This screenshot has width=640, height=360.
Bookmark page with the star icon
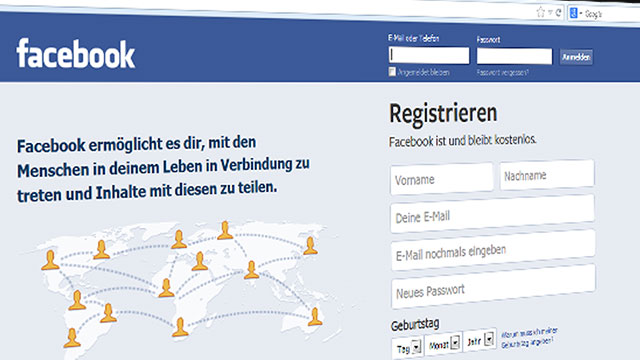tap(541, 12)
